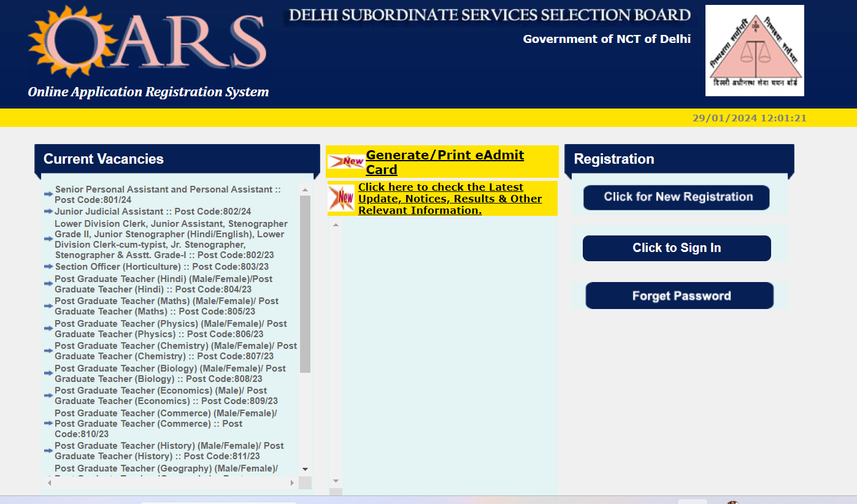
Task: Click arrow bullet beside Lower Division Clerk entry
Action: tap(48, 239)
